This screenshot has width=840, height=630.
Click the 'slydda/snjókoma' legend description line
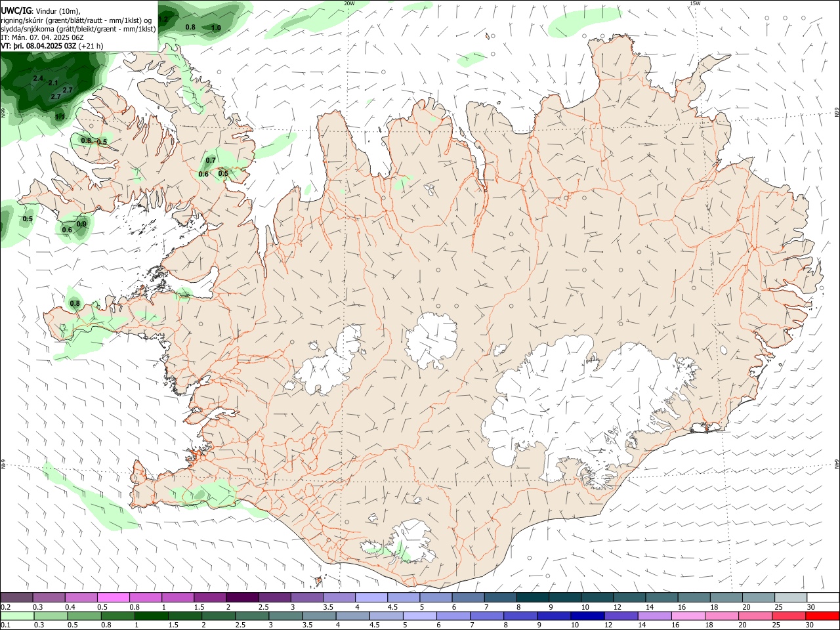[x=78, y=29]
